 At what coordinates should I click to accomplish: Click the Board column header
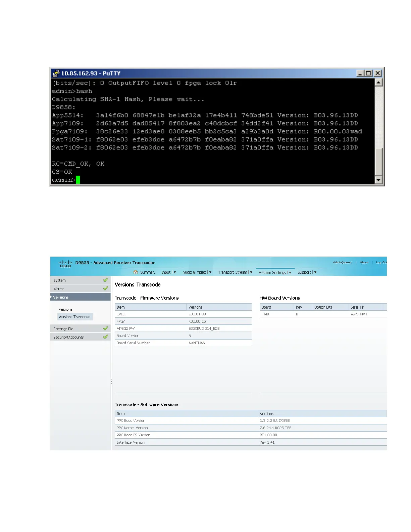tap(276, 307)
